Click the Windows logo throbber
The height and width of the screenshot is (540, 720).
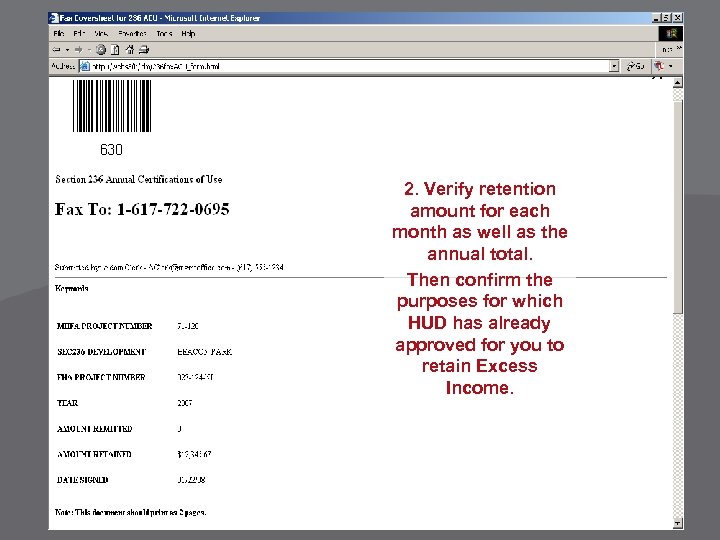(x=671, y=33)
